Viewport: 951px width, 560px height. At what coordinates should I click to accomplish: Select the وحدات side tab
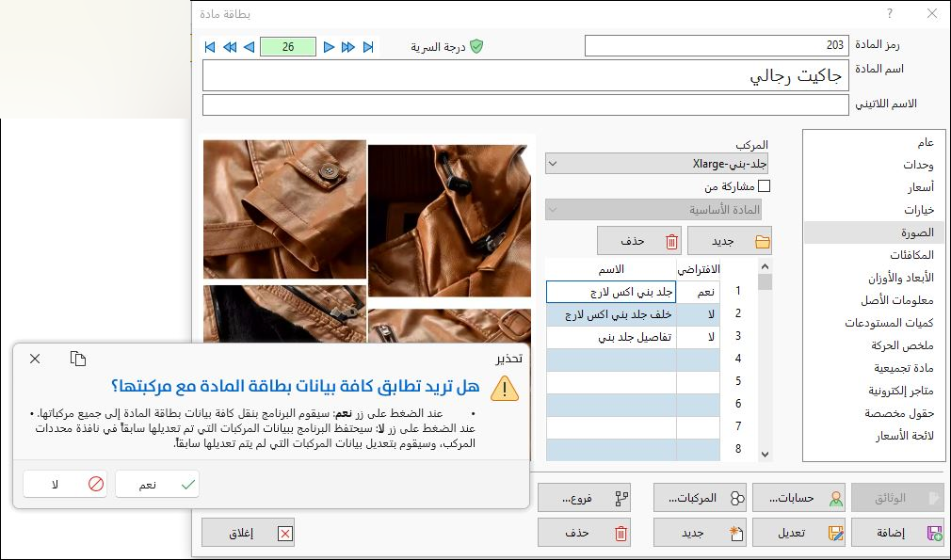click(874, 165)
